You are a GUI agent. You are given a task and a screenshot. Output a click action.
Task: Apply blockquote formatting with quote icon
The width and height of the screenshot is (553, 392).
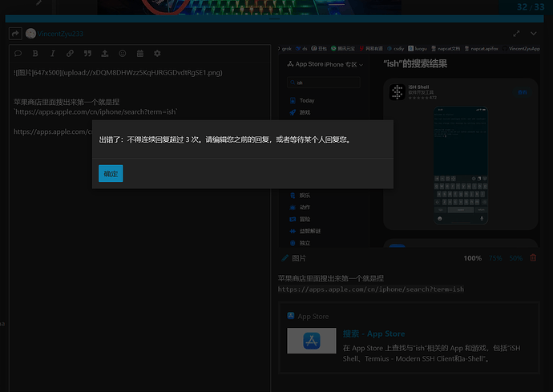tap(87, 53)
